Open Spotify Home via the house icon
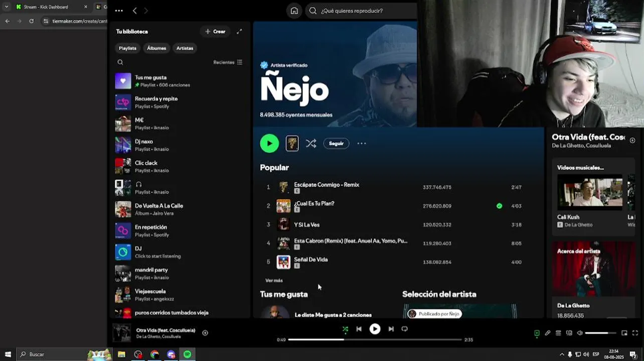 (x=294, y=11)
